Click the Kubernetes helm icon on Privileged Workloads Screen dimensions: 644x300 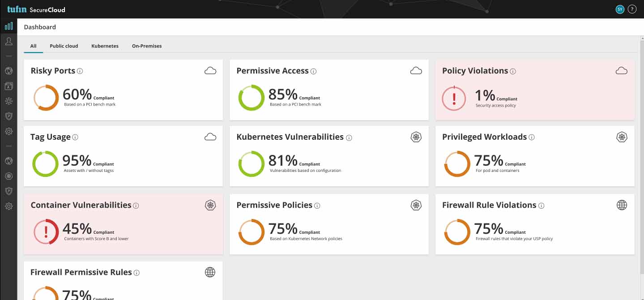[x=622, y=137]
